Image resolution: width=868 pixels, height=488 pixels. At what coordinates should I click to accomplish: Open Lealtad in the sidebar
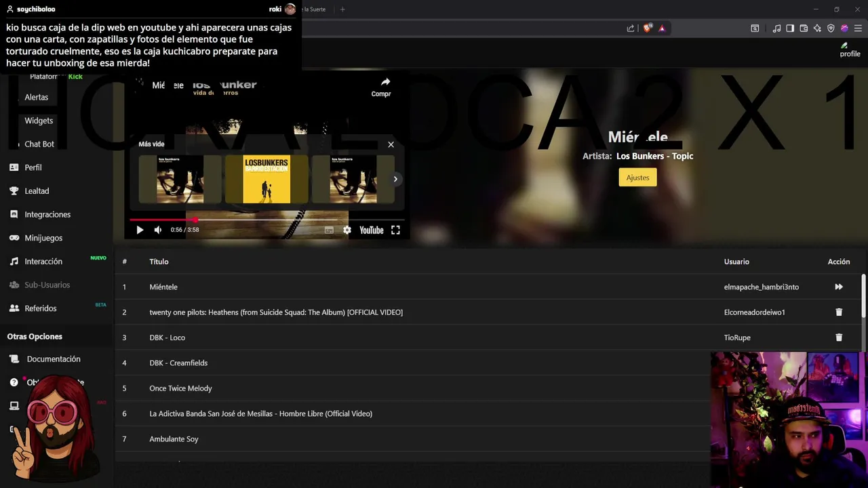tap(37, 191)
